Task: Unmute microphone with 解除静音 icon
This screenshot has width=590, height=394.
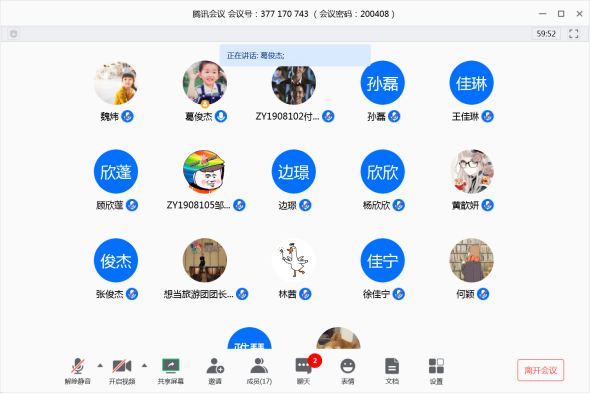Action: (78, 371)
